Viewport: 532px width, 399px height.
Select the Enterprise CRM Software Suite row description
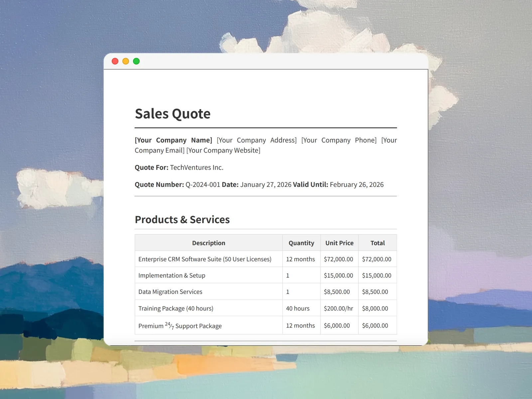[205, 259]
